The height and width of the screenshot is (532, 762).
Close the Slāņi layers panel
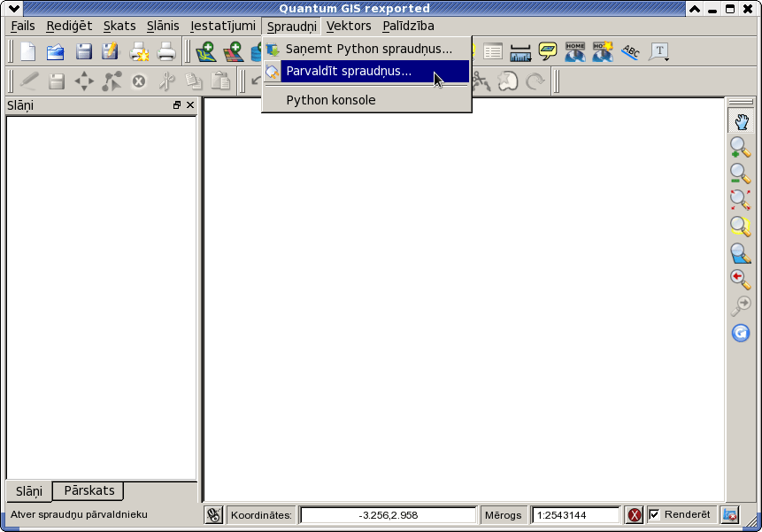[190, 105]
